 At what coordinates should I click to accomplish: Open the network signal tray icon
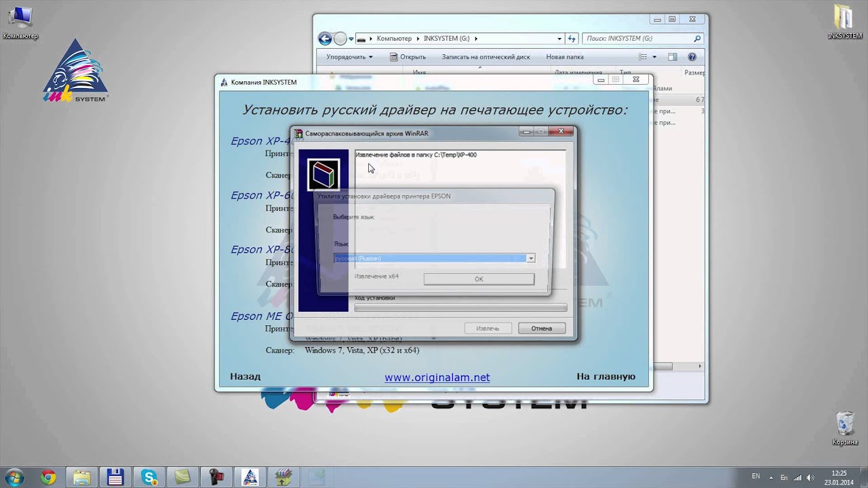click(797, 477)
